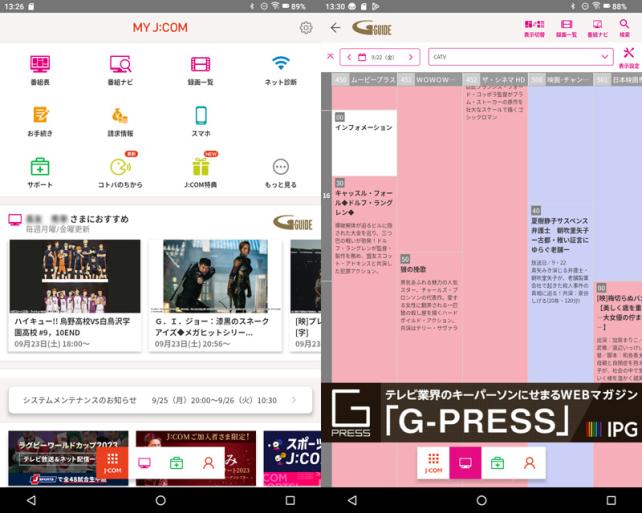Open the システムメンテナンスのお知らせ notice
Image resolution: width=642 pixels, height=513 pixels.
tap(160, 400)
